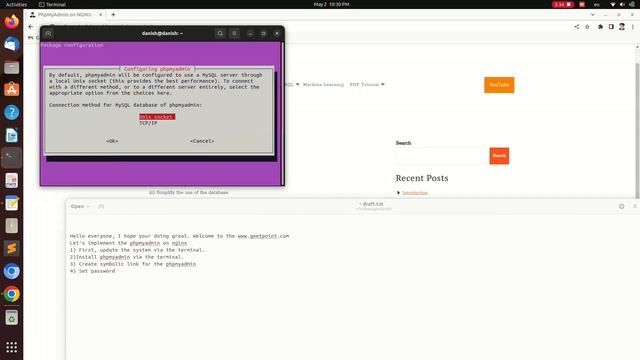The width and height of the screenshot is (640, 360).
Task: Open the volume control in the system tray
Action: [x=622, y=4]
